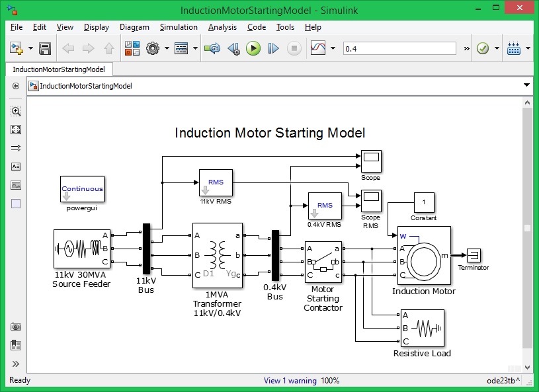This screenshot has height=392, width=539.
Task: Expand the palette with the chevron arrows
Action: click(x=15, y=363)
